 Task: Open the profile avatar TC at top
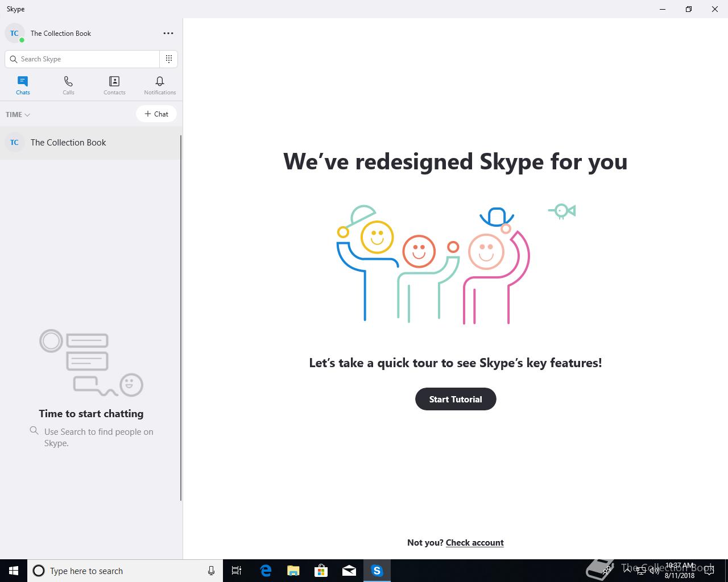[14, 33]
